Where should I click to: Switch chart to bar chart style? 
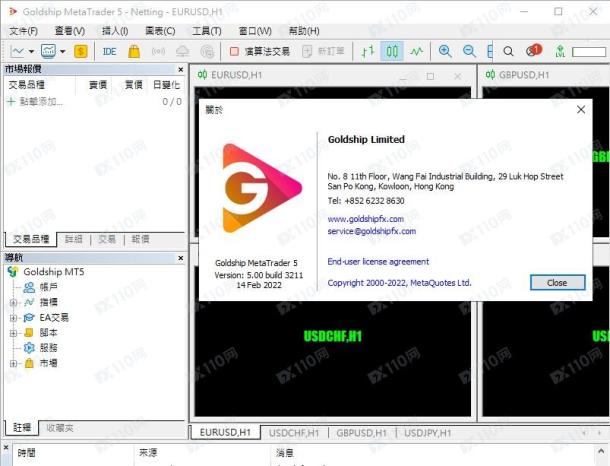pos(368,51)
